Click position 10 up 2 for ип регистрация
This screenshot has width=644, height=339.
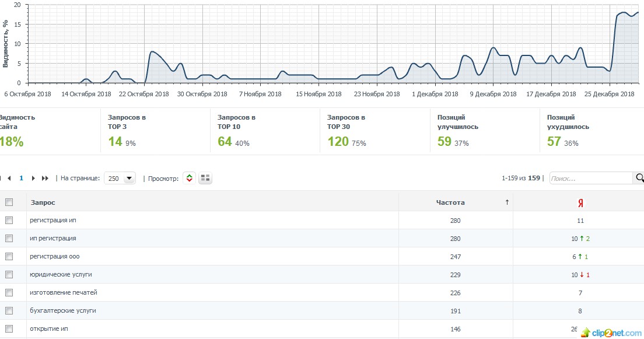point(580,239)
